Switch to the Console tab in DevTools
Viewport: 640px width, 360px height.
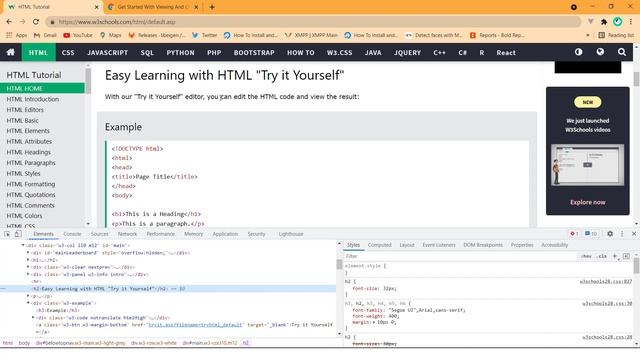click(x=72, y=234)
